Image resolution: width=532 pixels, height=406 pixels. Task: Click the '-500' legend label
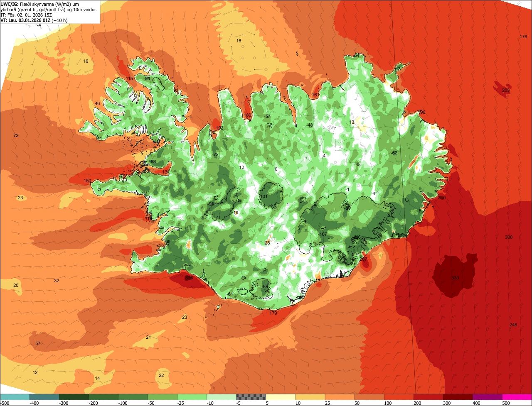[5, 403]
